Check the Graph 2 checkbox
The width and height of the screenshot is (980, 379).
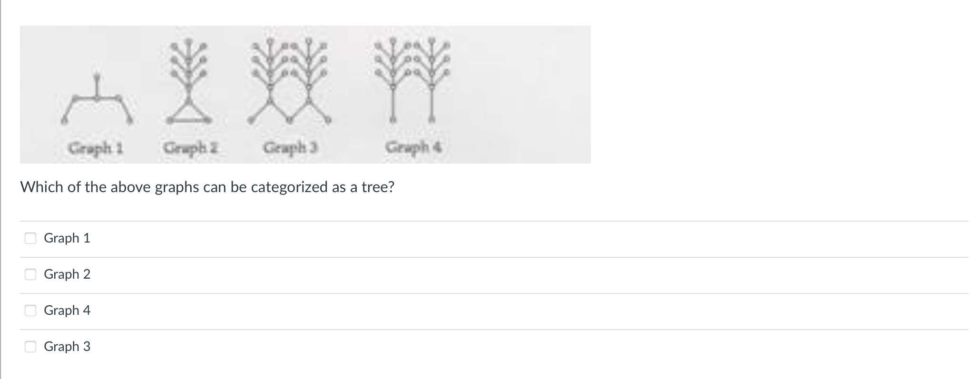31,274
